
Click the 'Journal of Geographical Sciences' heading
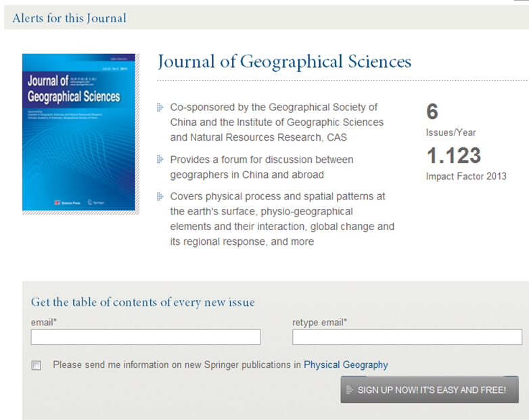point(284,62)
